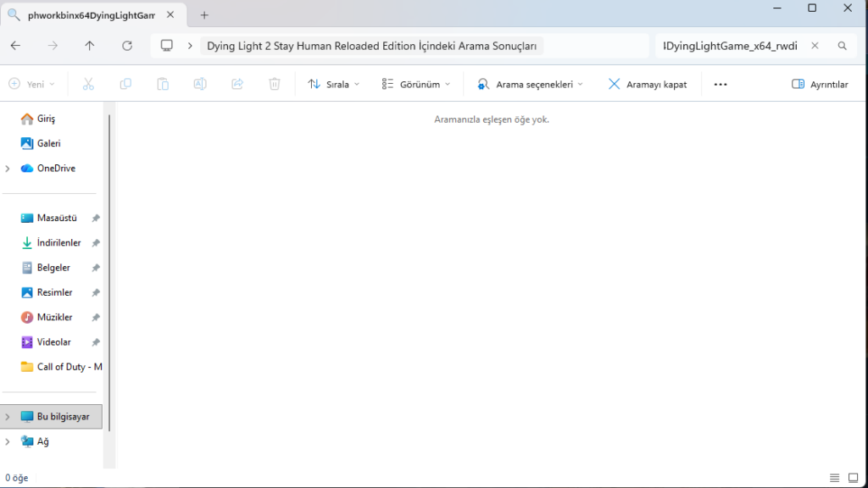Click the pin icon next to Masaüstü

[96, 218]
